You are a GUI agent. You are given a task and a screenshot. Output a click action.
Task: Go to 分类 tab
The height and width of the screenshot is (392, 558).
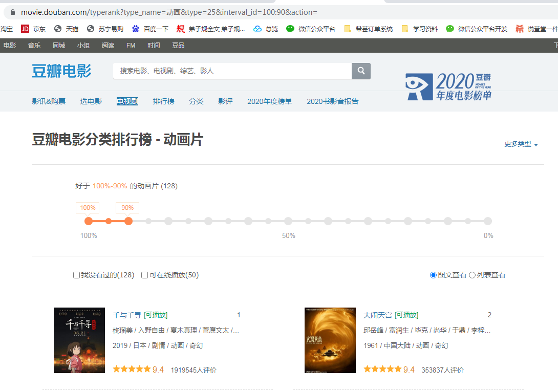pyautogui.click(x=197, y=101)
